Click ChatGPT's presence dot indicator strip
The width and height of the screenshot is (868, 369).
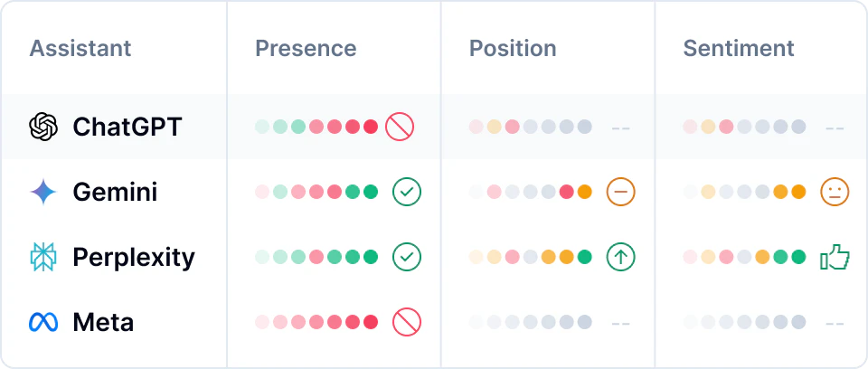click(316, 127)
